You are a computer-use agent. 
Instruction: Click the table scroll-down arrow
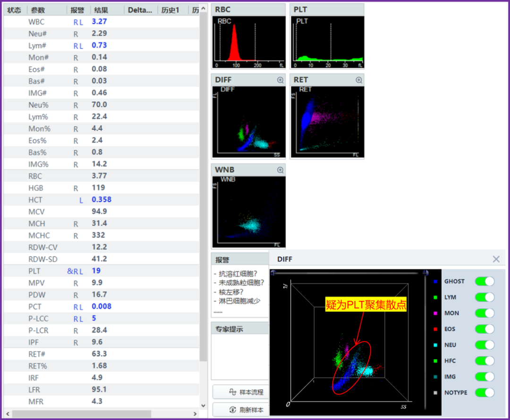[x=203, y=405]
